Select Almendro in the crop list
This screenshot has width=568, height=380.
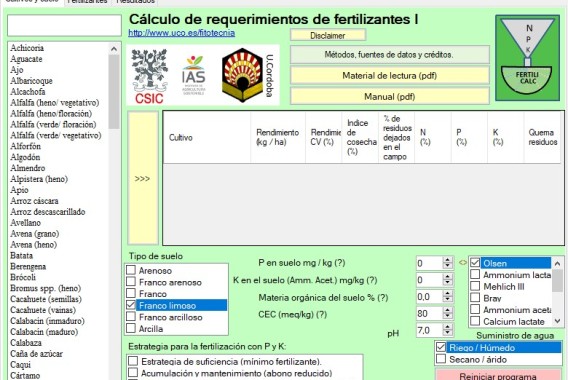coord(28,168)
